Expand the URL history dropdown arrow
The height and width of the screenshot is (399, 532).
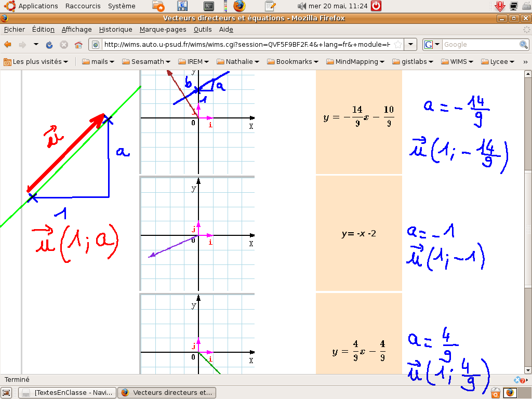point(411,45)
